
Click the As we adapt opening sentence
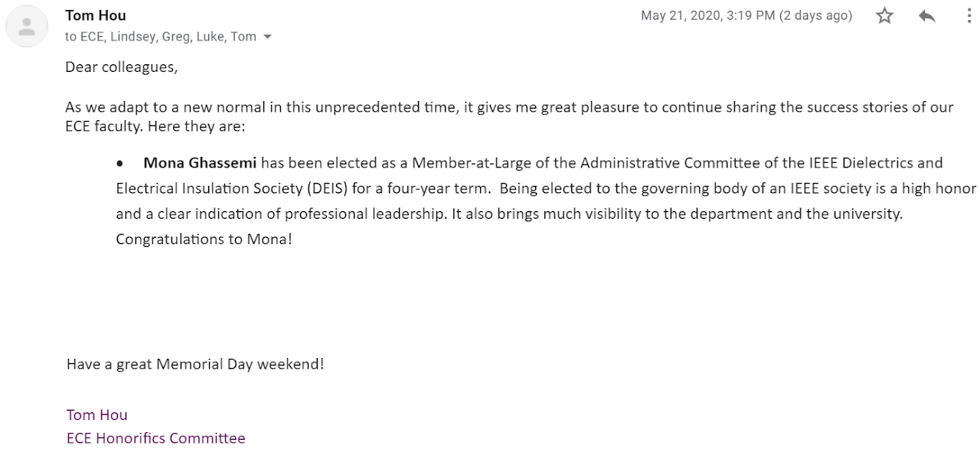coord(509,107)
